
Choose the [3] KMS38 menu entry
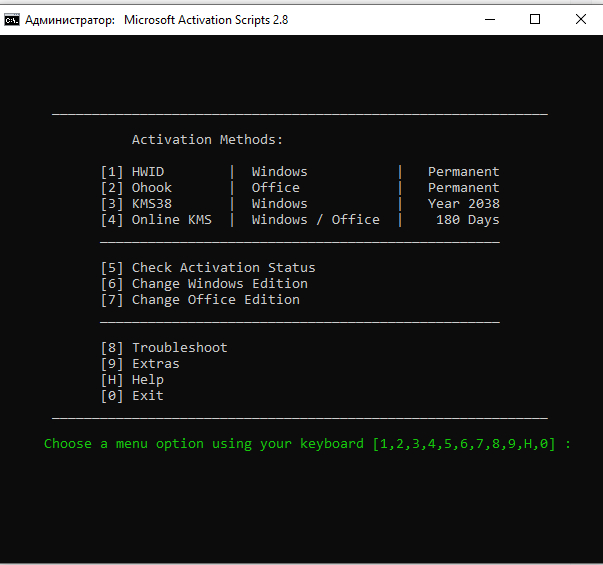tap(137, 204)
